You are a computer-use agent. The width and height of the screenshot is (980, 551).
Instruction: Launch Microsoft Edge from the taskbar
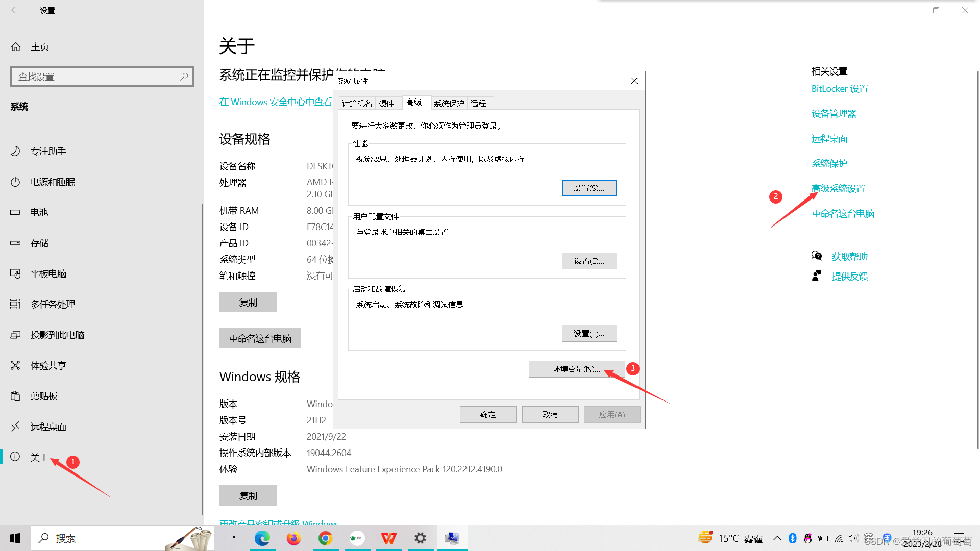(x=262, y=538)
